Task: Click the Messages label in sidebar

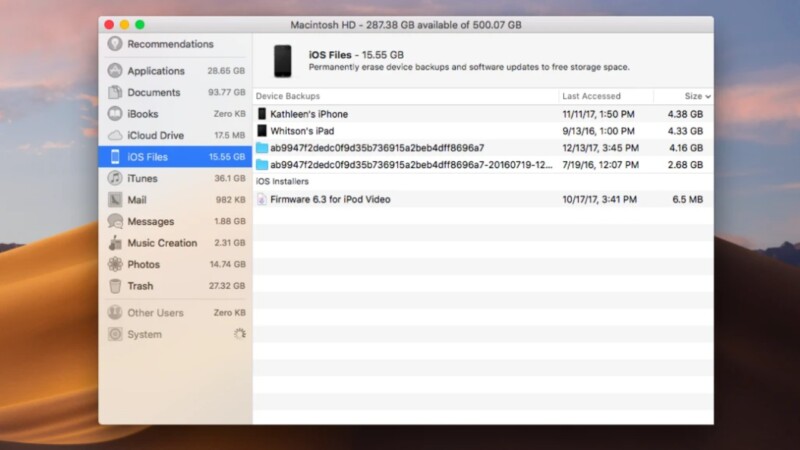Action: [151, 221]
